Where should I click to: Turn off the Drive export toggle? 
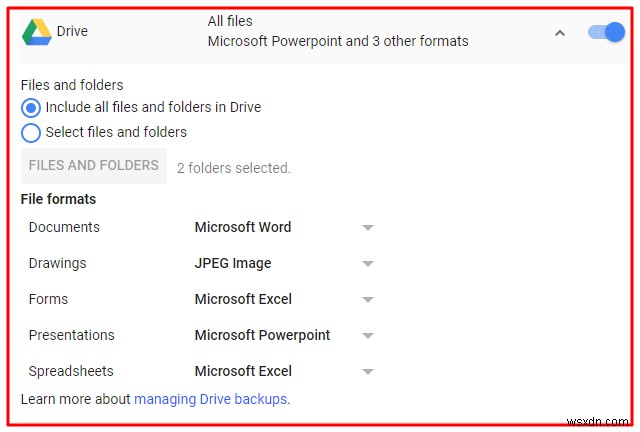606,32
